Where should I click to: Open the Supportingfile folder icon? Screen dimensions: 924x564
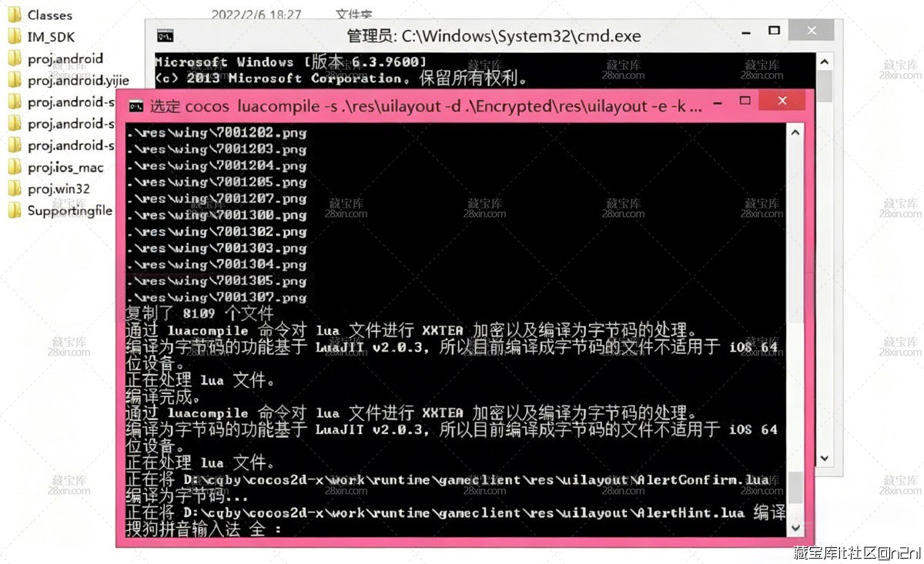(14, 209)
